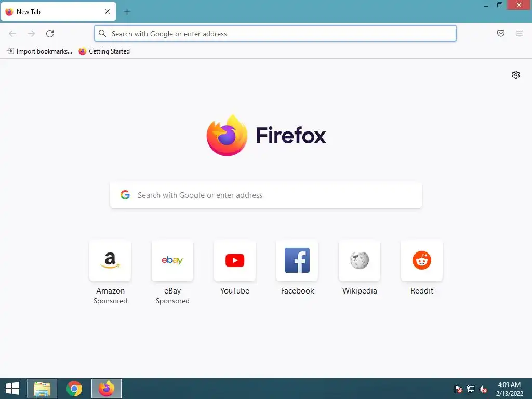Viewport: 532px width, 399px height.
Task: Click the Reddit label text
Action: coord(422,291)
